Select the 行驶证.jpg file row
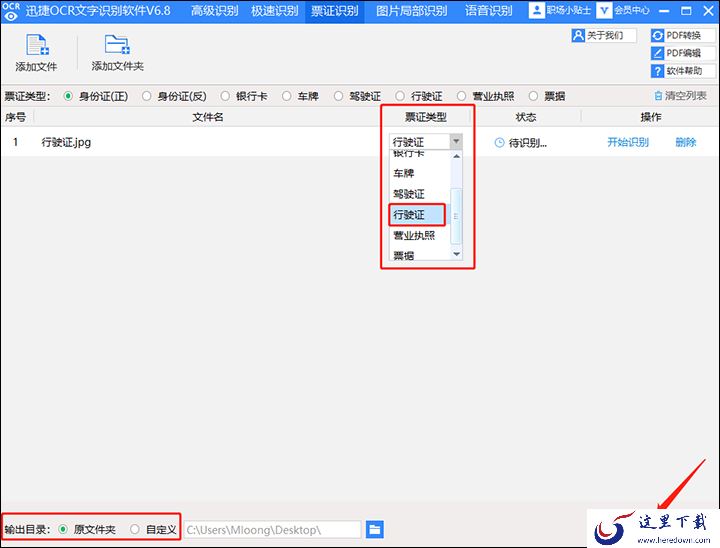The height and width of the screenshot is (548, 720). pyautogui.click(x=360, y=142)
